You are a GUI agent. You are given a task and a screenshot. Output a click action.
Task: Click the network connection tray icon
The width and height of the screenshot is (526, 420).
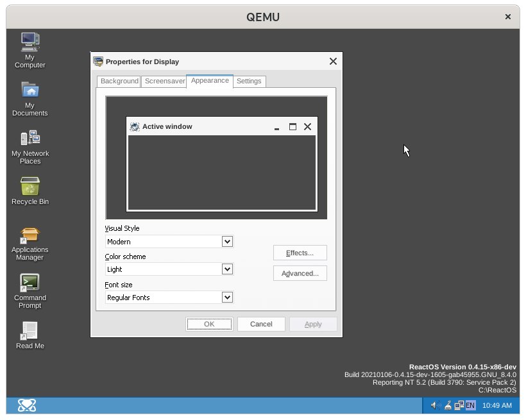(x=459, y=405)
